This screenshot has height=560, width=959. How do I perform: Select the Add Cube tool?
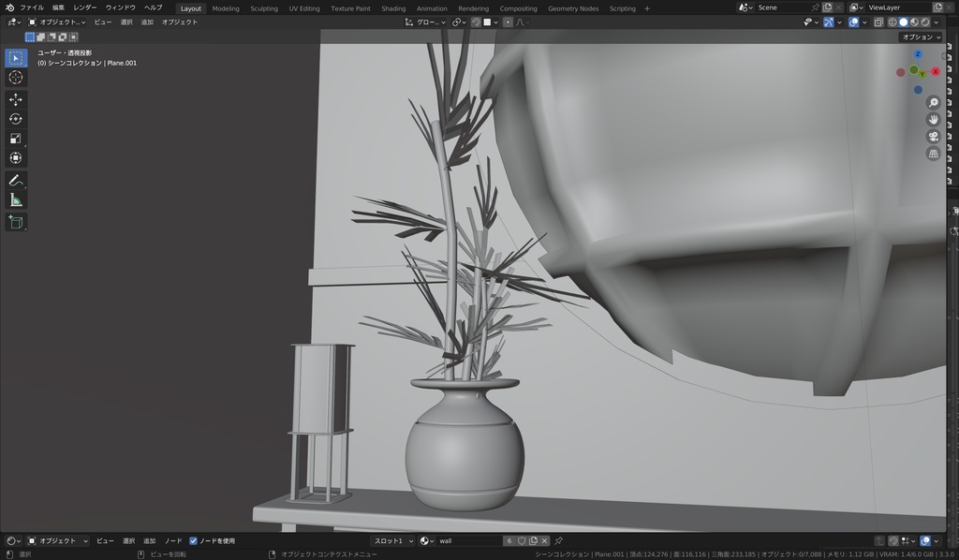tap(16, 222)
